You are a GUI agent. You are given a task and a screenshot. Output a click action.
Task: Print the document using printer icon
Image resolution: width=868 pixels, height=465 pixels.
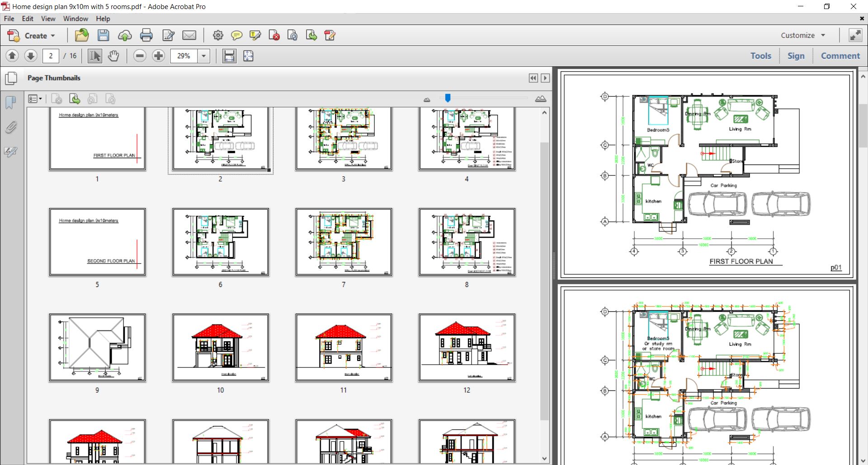(146, 35)
